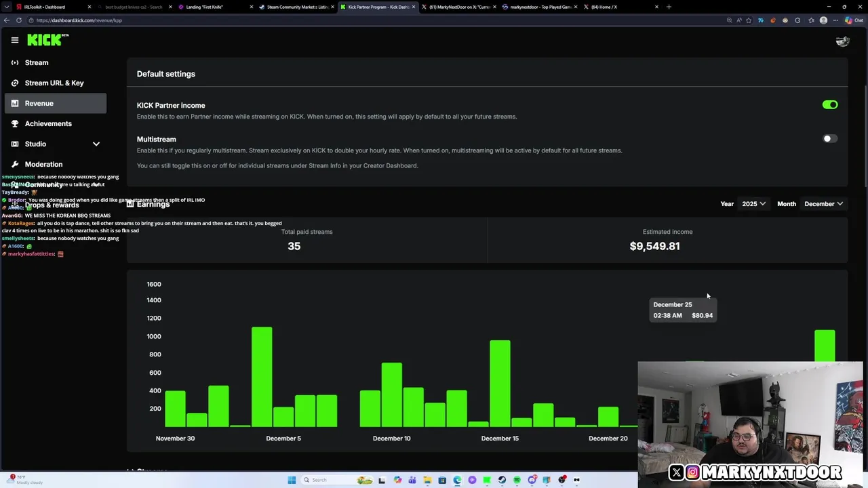Click the December 10 axis label
868x488 pixels.
[x=391, y=439]
